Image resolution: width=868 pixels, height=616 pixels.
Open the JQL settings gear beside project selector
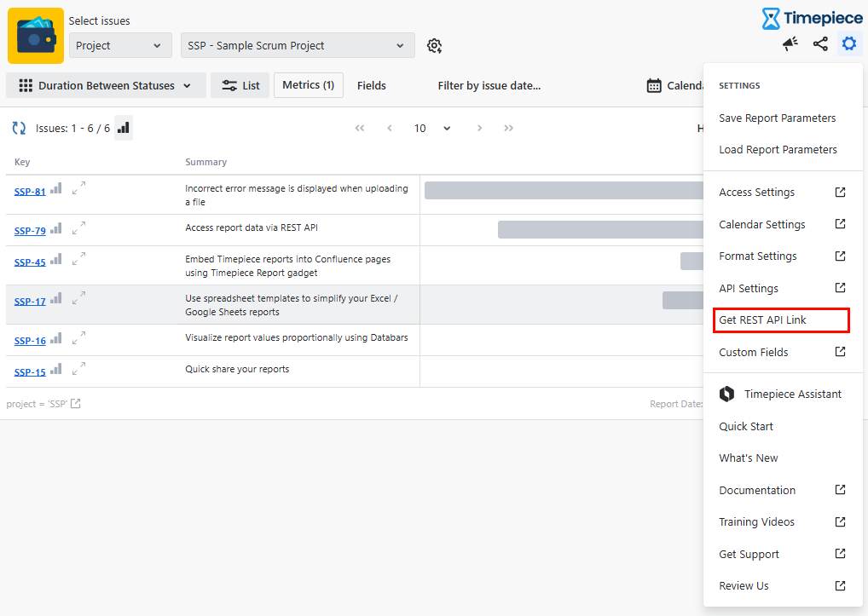435,46
